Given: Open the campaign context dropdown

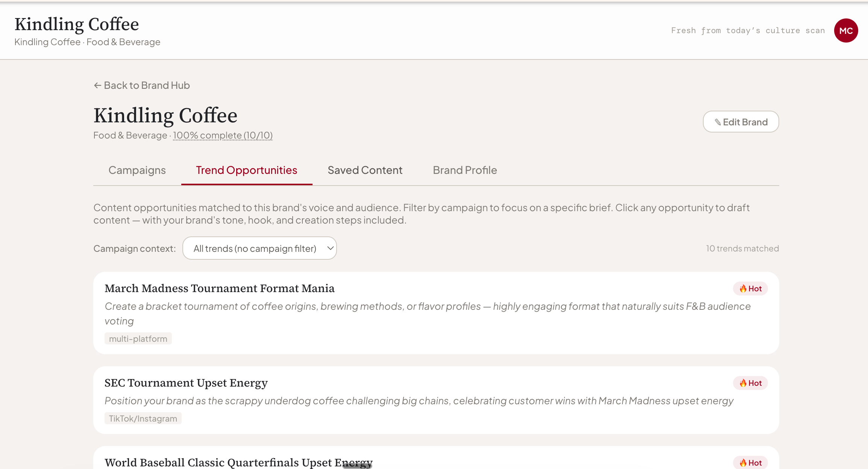Looking at the screenshot, I should [x=259, y=248].
